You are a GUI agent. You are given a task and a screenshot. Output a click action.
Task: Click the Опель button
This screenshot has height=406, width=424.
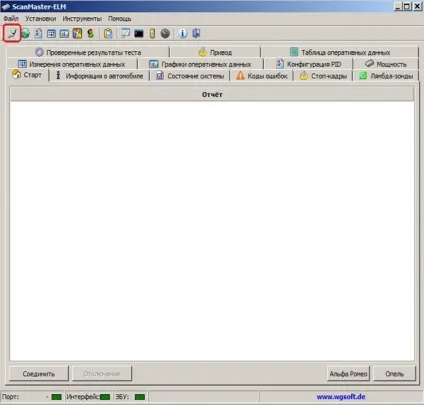[395, 374]
